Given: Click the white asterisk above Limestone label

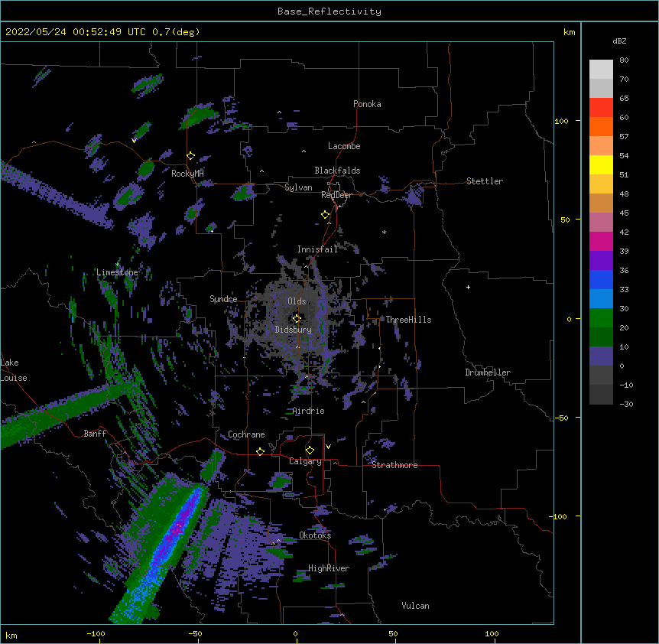Looking at the screenshot, I should coord(117,265).
